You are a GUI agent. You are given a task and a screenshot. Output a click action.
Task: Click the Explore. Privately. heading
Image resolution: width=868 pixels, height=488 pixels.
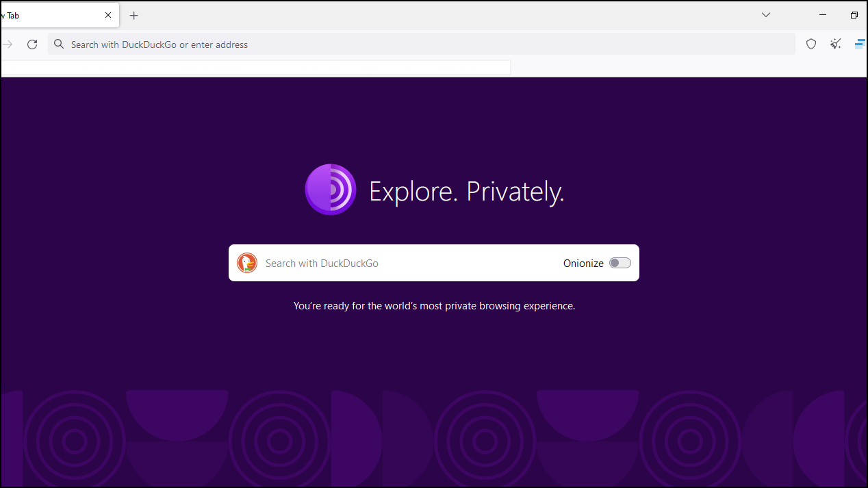pyautogui.click(x=466, y=192)
